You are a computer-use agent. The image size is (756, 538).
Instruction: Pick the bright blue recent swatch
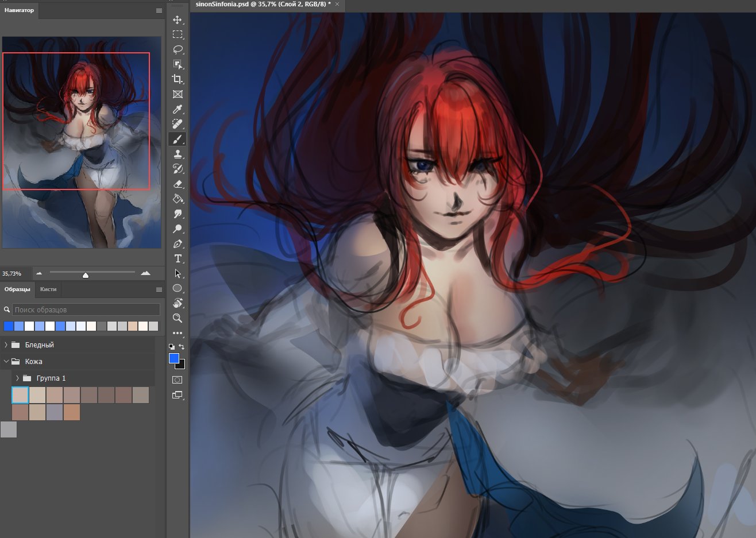tap(9, 326)
